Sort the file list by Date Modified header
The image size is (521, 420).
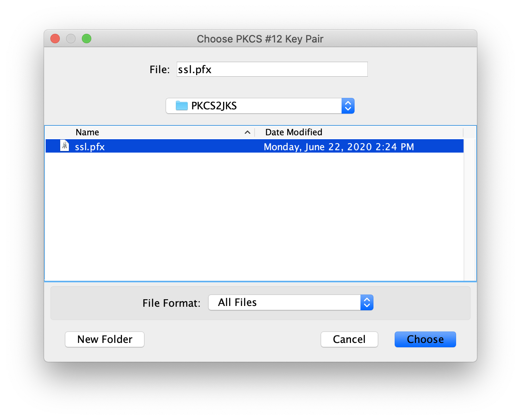click(x=359, y=132)
